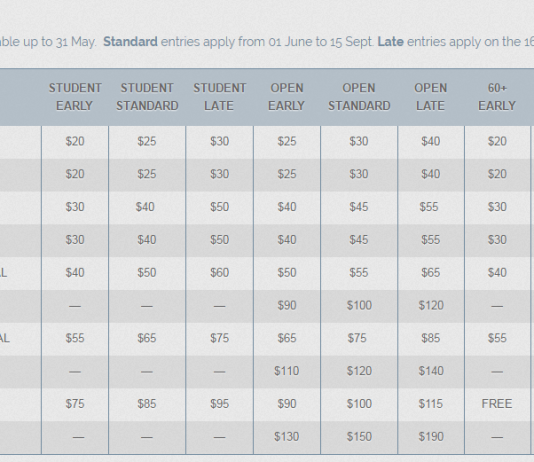Click the 60+ EARLY column header
The height and width of the screenshot is (462, 534).
497,97
